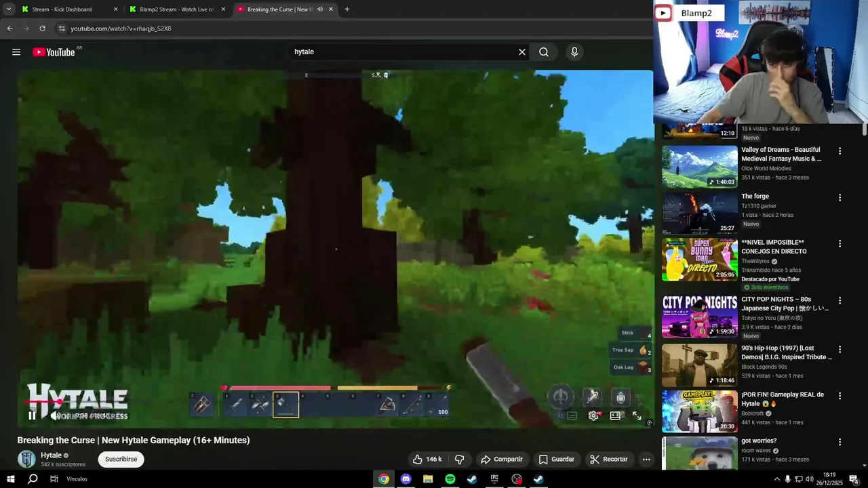Open the Super Bunny Man thumbnail
This screenshot has height=488, width=868.
tap(699, 259)
